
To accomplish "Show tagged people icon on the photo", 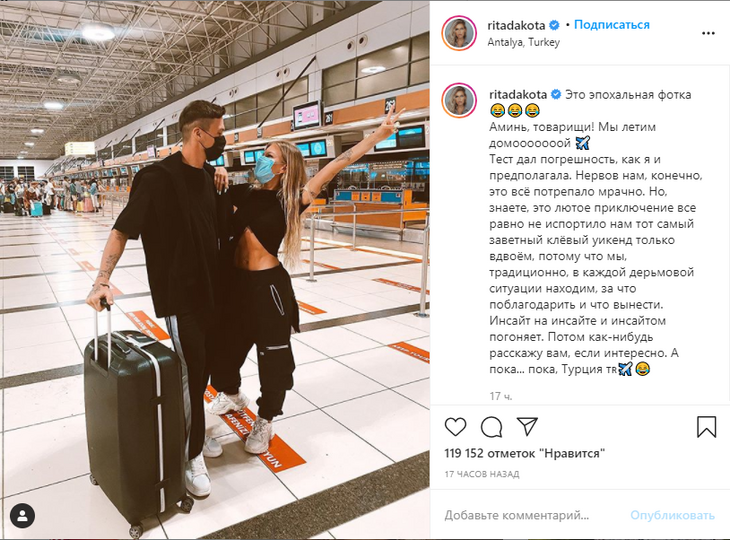I will point(22,516).
